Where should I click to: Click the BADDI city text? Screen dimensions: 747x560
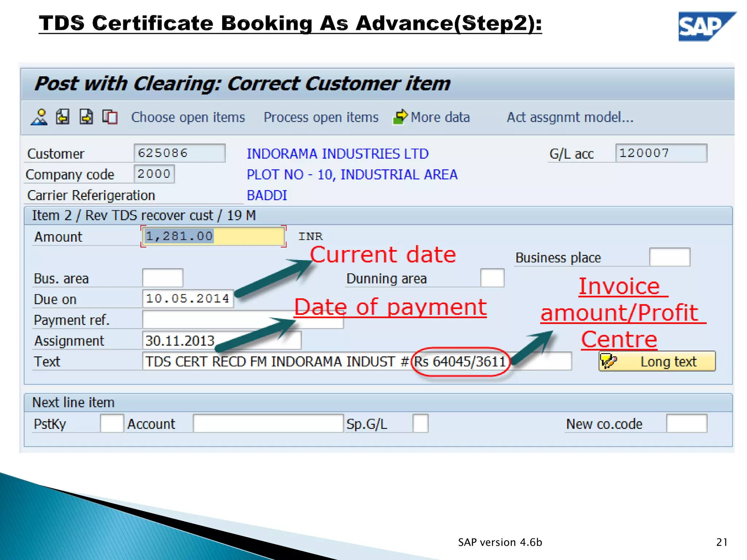click(x=267, y=195)
